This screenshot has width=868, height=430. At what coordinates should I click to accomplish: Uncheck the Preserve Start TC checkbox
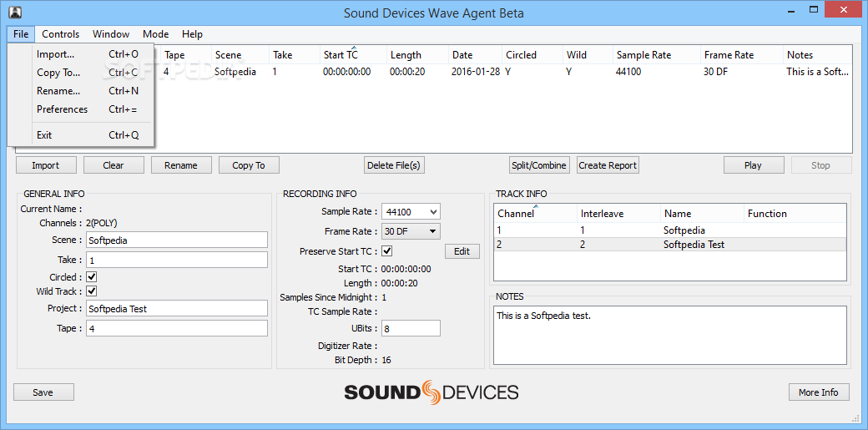click(387, 251)
